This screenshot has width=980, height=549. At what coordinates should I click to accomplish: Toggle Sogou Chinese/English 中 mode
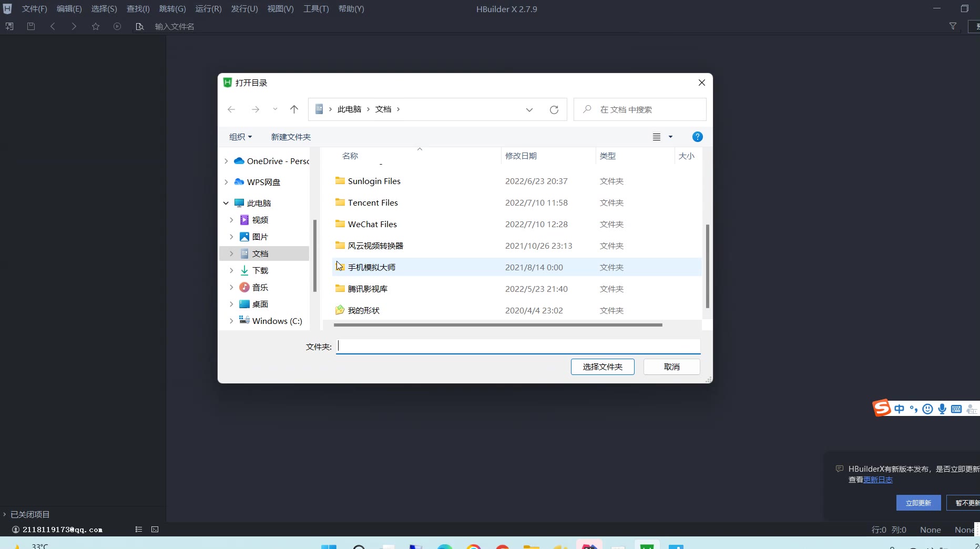click(x=900, y=409)
